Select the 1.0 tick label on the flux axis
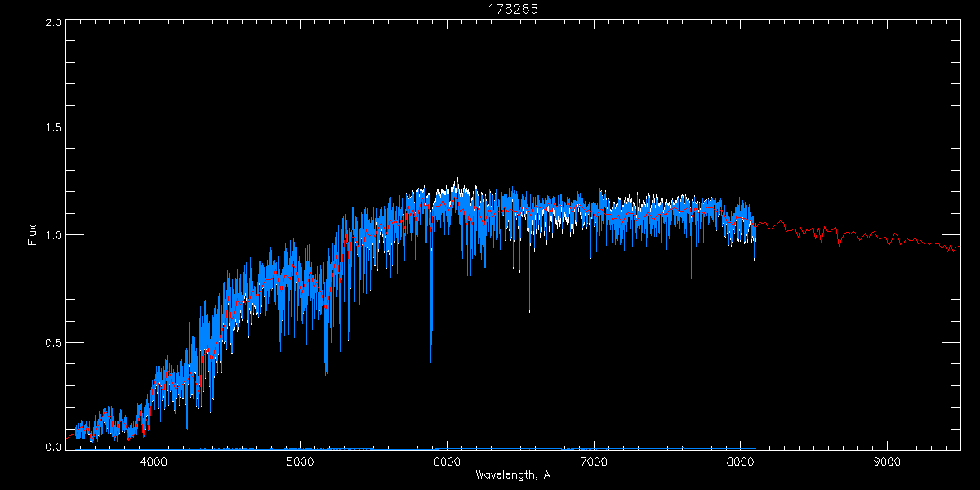This screenshot has height=490, width=980. (x=54, y=235)
